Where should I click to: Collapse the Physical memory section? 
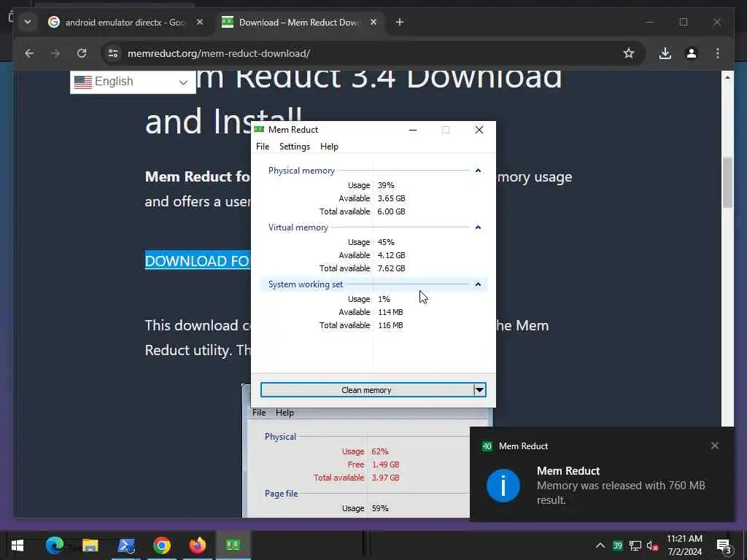point(478,171)
